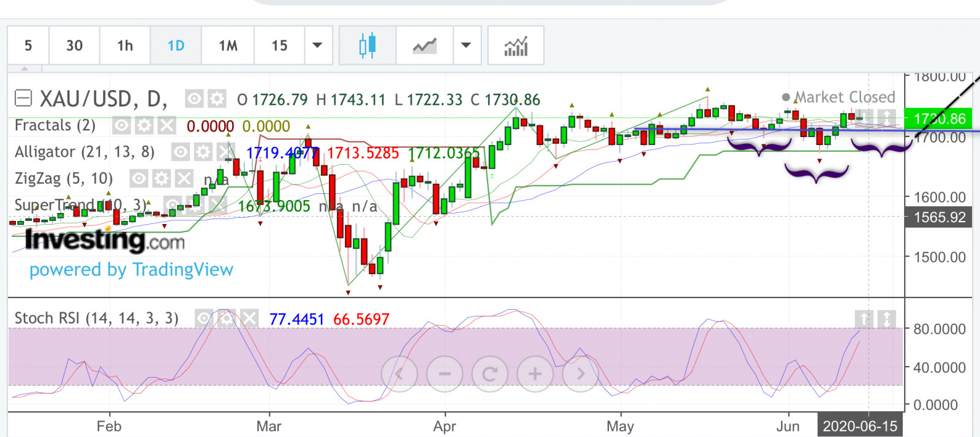Maximize the Stoch RSI pane
Image resolution: width=980 pixels, height=437 pixels.
point(886,318)
